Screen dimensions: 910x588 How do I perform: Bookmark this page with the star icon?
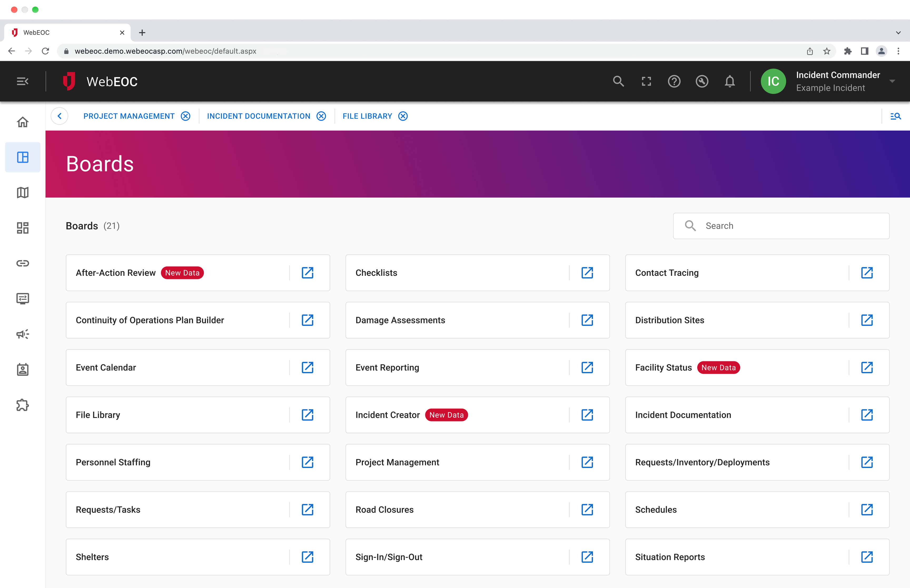click(x=826, y=51)
